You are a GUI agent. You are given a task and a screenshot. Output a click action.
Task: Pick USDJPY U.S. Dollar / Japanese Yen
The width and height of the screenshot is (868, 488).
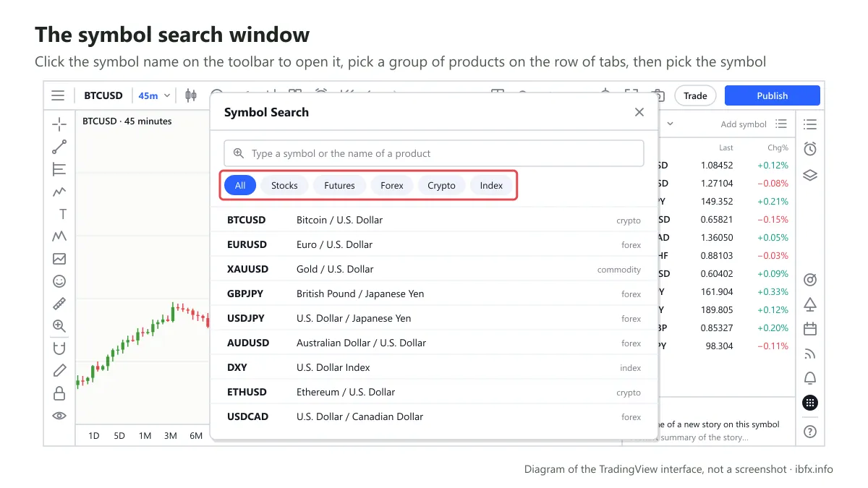click(x=434, y=318)
